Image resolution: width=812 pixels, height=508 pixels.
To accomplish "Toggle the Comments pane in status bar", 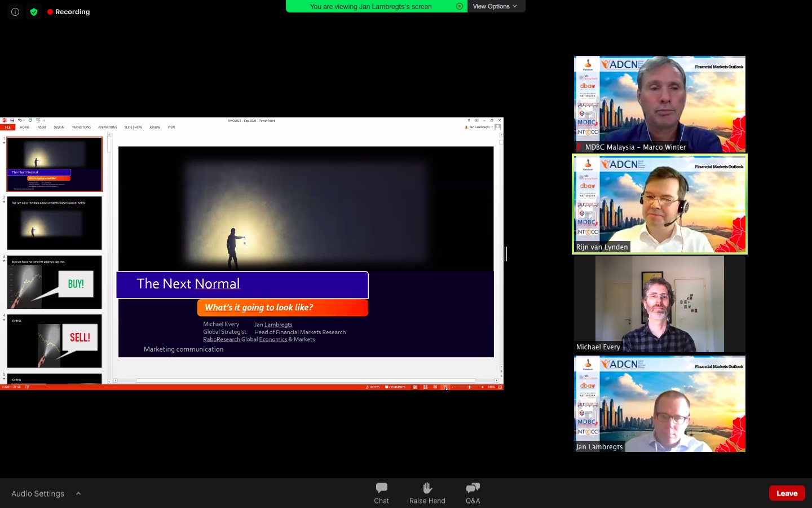I will (x=395, y=387).
